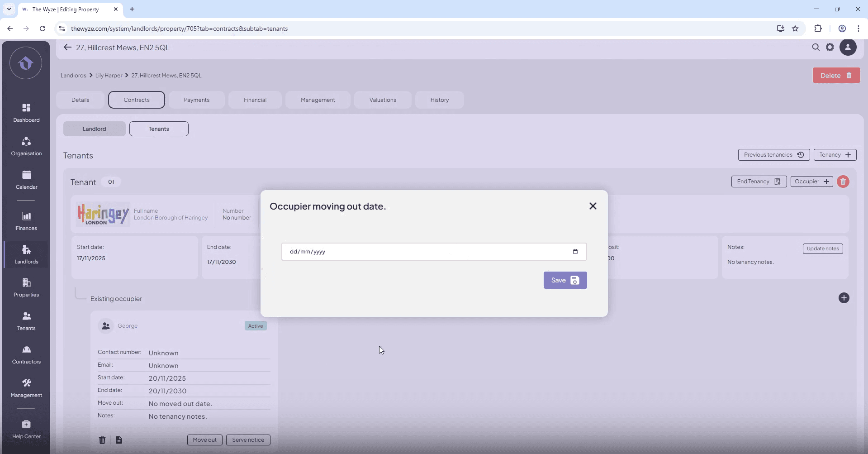Select the Landlord subtab
The height and width of the screenshot is (454, 868).
click(94, 129)
